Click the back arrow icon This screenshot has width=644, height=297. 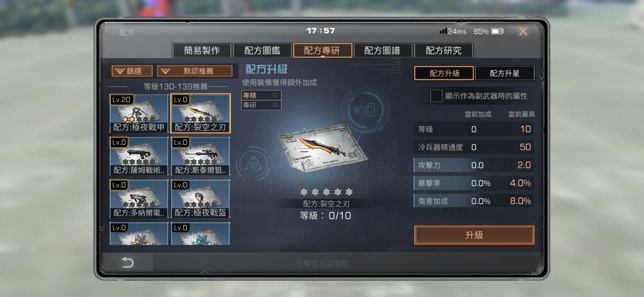[128, 263]
